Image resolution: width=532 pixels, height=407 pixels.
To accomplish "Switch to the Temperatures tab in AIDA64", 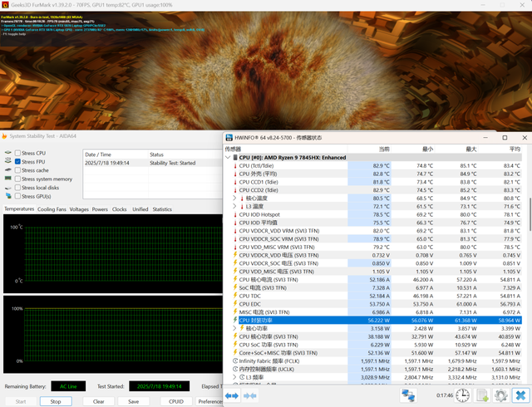I will 19,209.
